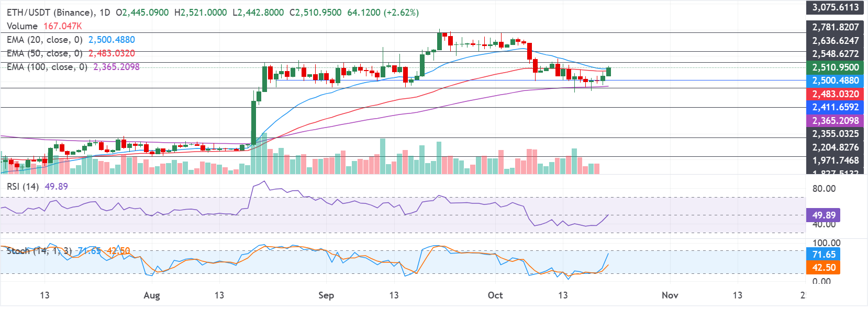Image resolution: width=868 pixels, height=311 pixels.
Task: Click the open value O2,445.0900
Action: coord(142,12)
